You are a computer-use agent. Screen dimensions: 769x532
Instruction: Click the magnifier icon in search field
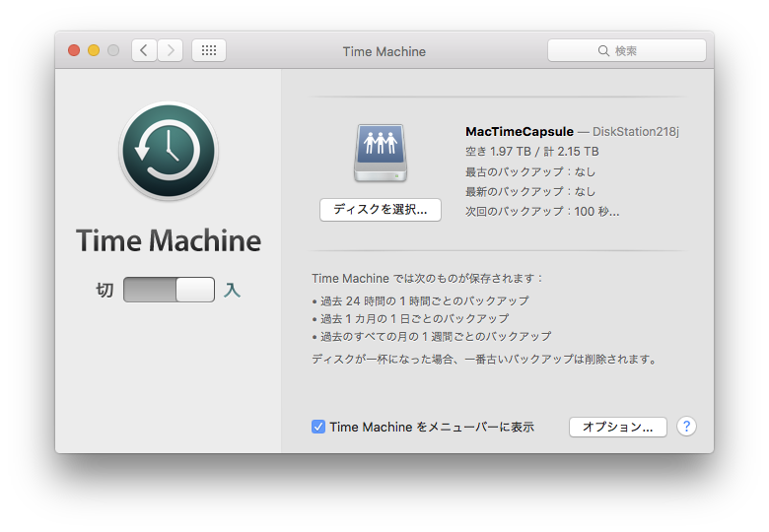[603, 51]
